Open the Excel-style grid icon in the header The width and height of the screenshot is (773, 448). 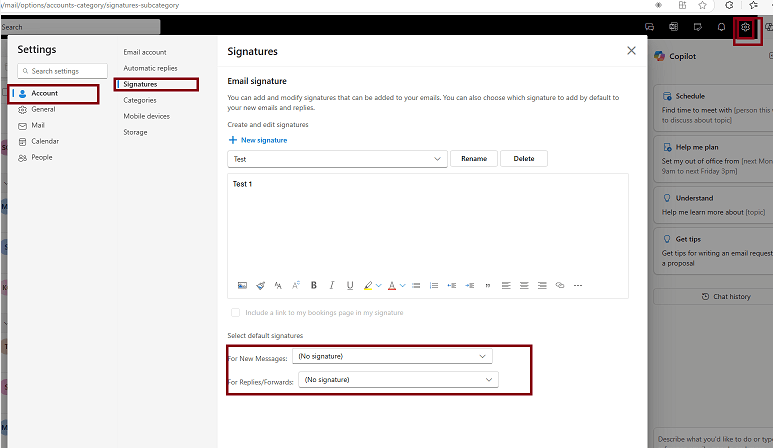[673, 27]
